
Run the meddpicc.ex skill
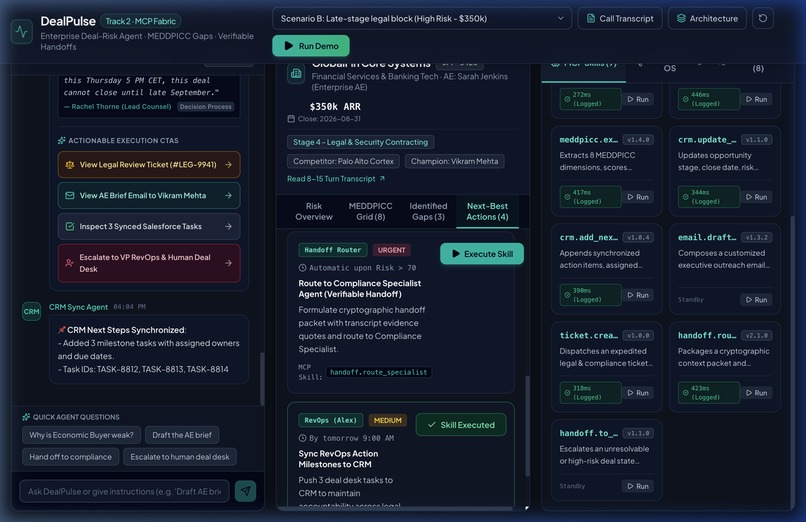638,197
